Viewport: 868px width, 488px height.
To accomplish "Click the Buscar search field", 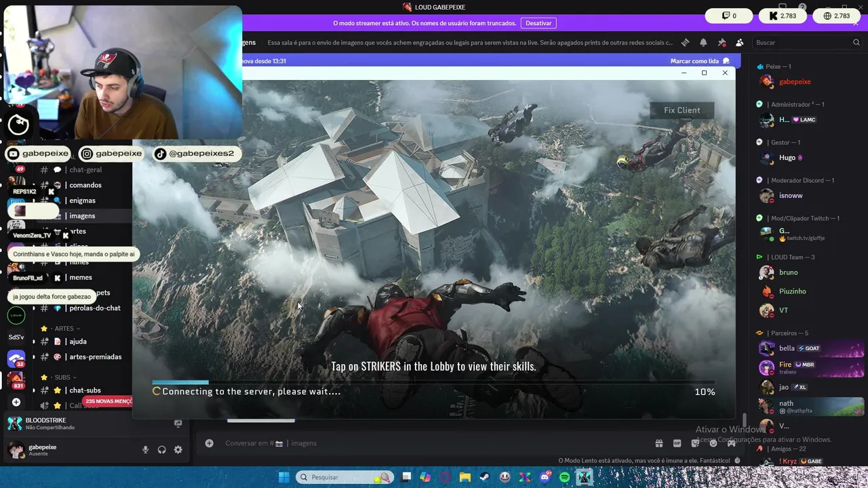I will point(807,42).
